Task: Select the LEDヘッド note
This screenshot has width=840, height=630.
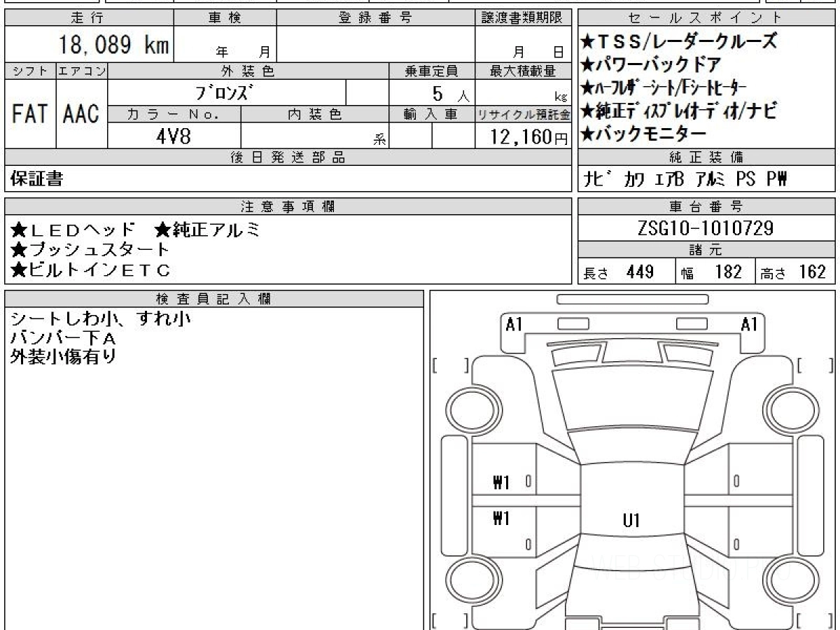Action: [72, 230]
